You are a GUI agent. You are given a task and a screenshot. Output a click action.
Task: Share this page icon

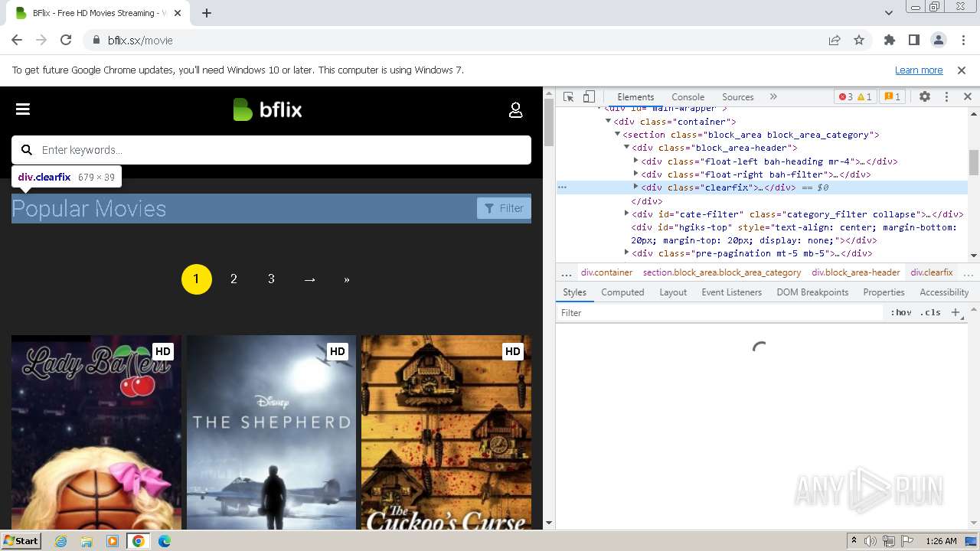pyautogui.click(x=835, y=41)
